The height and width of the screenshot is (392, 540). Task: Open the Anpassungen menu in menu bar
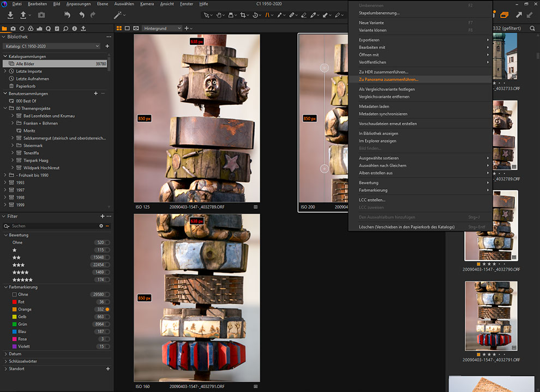click(79, 4)
